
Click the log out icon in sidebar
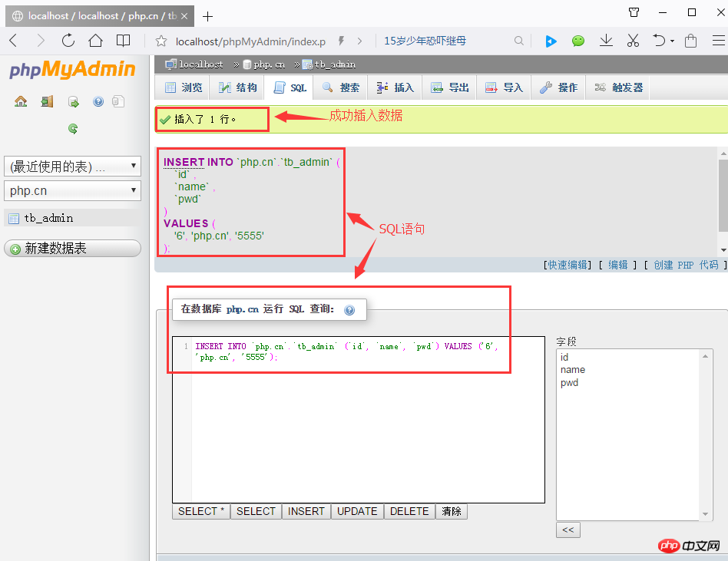[x=47, y=101]
